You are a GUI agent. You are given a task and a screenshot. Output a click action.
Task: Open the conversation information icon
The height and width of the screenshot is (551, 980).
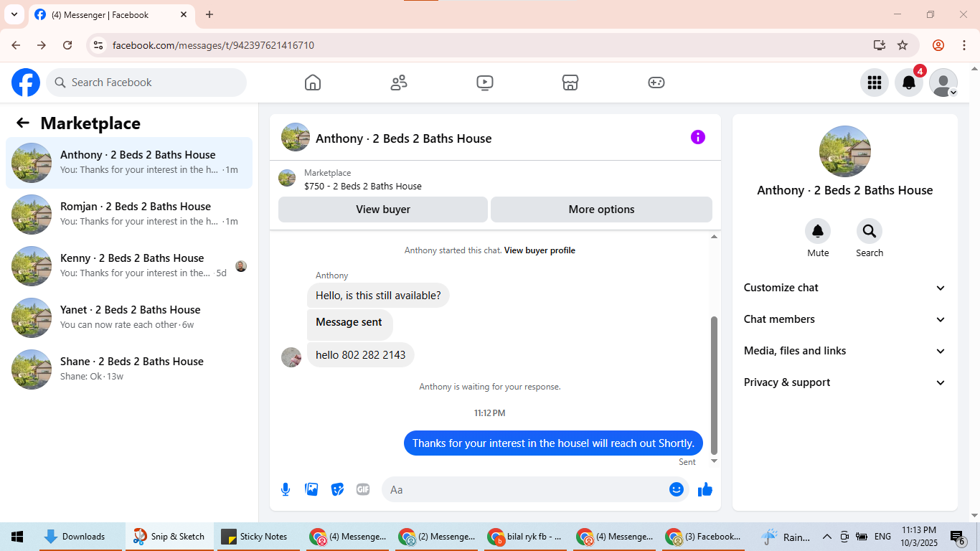pyautogui.click(x=698, y=137)
